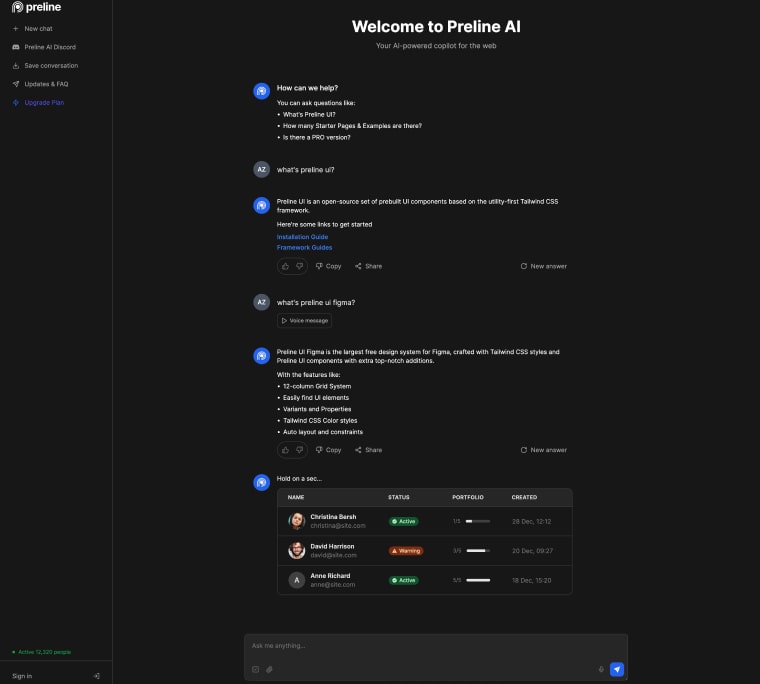Click Anne Richard's letter A avatar
Viewport: 760px width, 684px height.
pos(297,580)
